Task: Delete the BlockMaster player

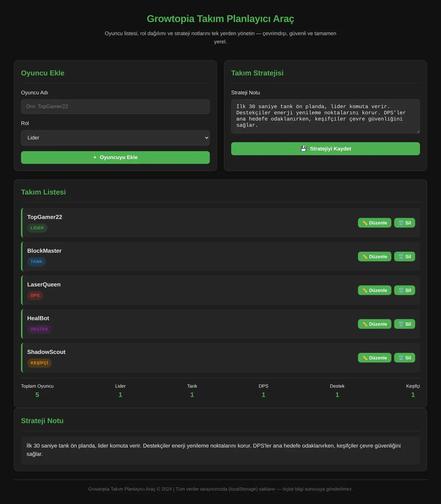Action: click(x=405, y=256)
